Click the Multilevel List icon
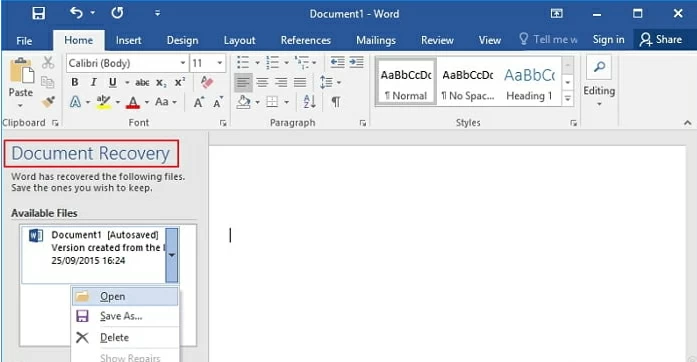 point(302,63)
